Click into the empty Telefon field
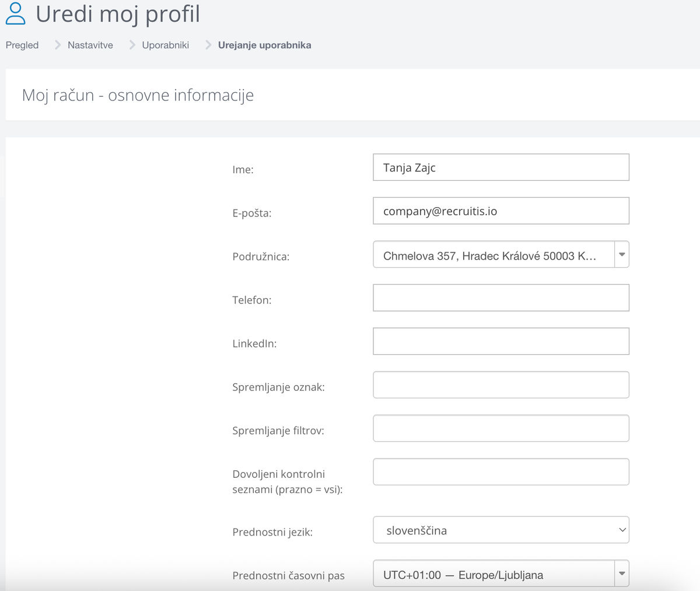The width and height of the screenshot is (700, 591). click(x=501, y=298)
